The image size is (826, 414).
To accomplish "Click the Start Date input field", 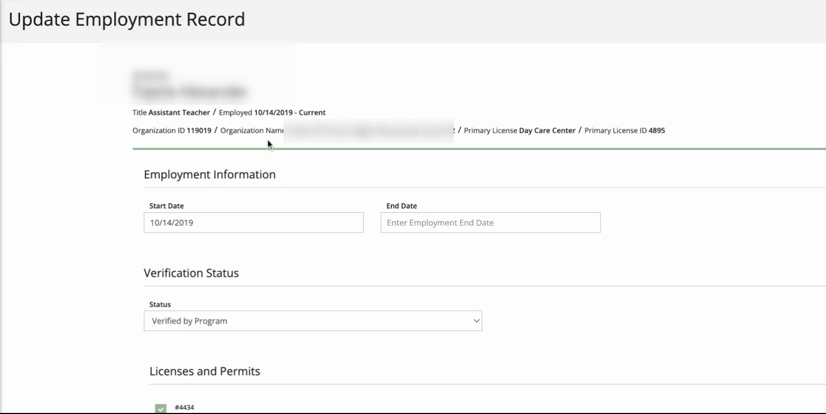I will (x=253, y=223).
